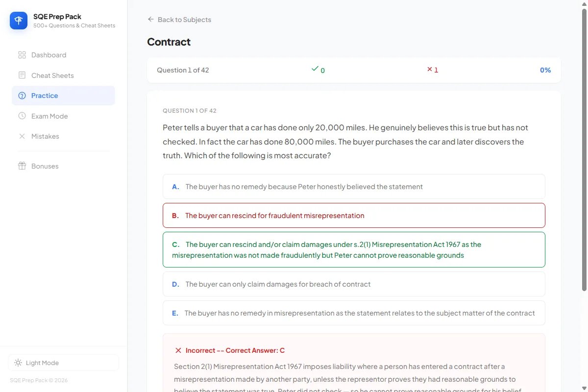This screenshot has height=392, width=588.
Task: Select answer A about honest belief
Action: click(x=354, y=187)
